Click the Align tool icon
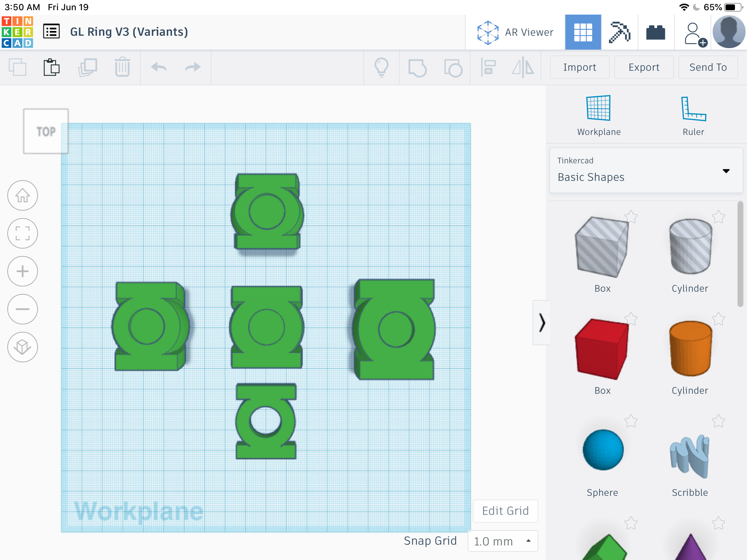747x560 pixels. point(488,67)
